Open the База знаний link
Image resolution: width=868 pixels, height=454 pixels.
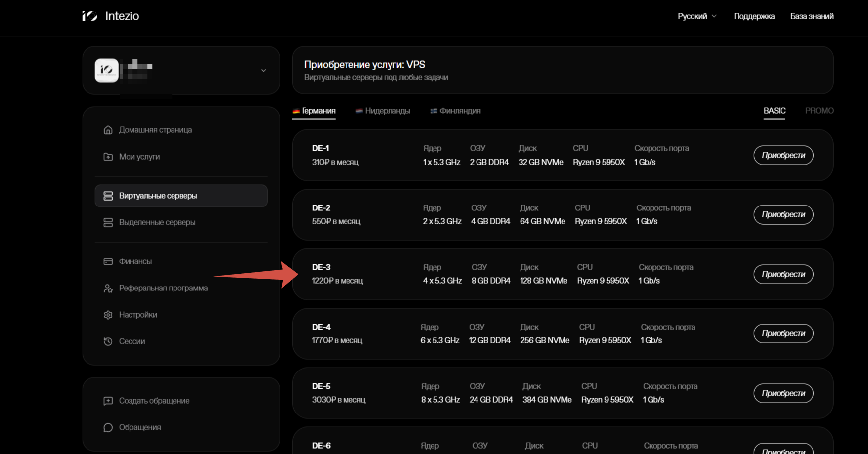click(812, 16)
